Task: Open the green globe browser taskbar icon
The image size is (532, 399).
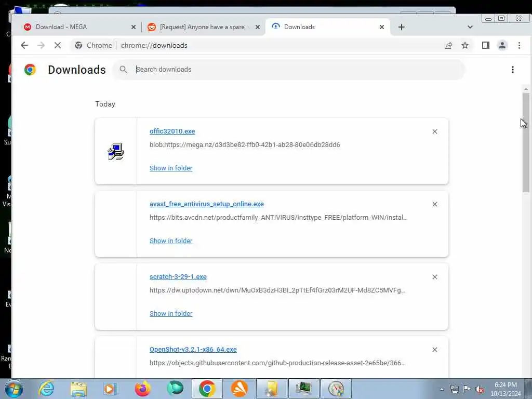Action: (x=175, y=389)
